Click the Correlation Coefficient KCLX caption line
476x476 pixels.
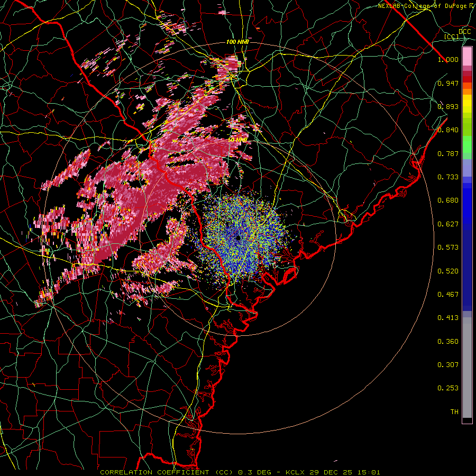[240, 472]
